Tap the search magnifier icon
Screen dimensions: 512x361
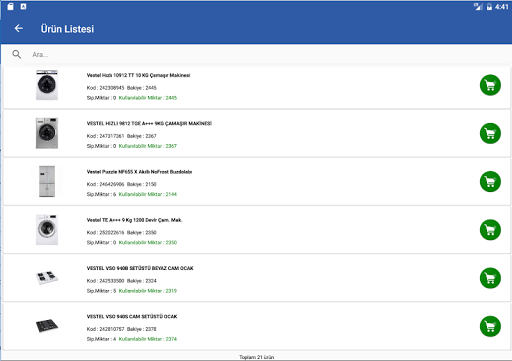[x=17, y=54]
